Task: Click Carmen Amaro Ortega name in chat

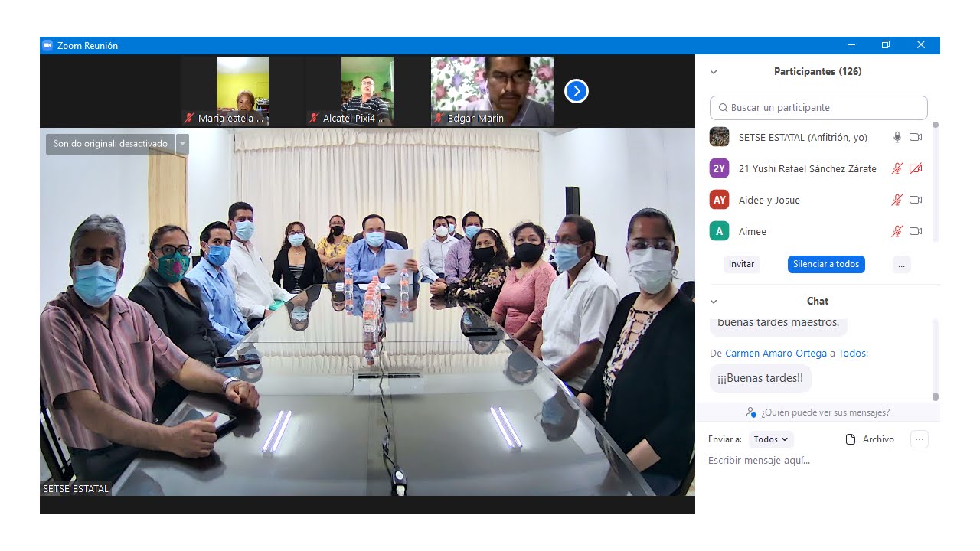Action: pos(776,354)
